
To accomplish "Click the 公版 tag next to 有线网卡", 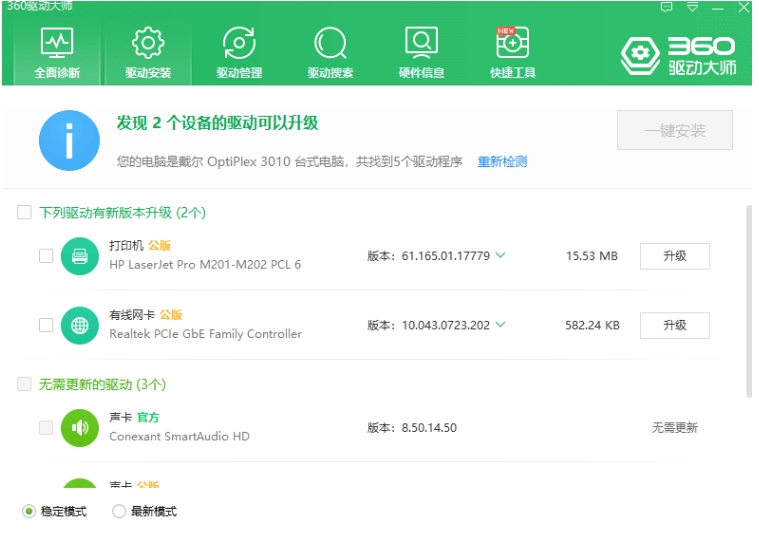I will click(171, 315).
